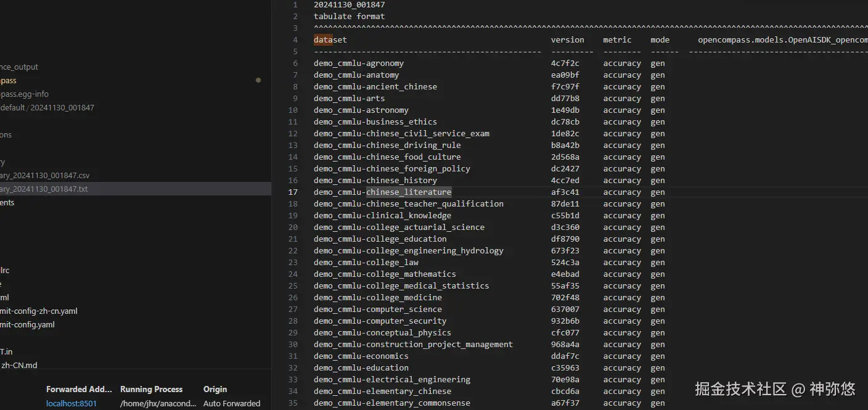The width and height of the screenshot is (868, 410).
Task: Click the 'metric' column header text
Action: (617, 39)
